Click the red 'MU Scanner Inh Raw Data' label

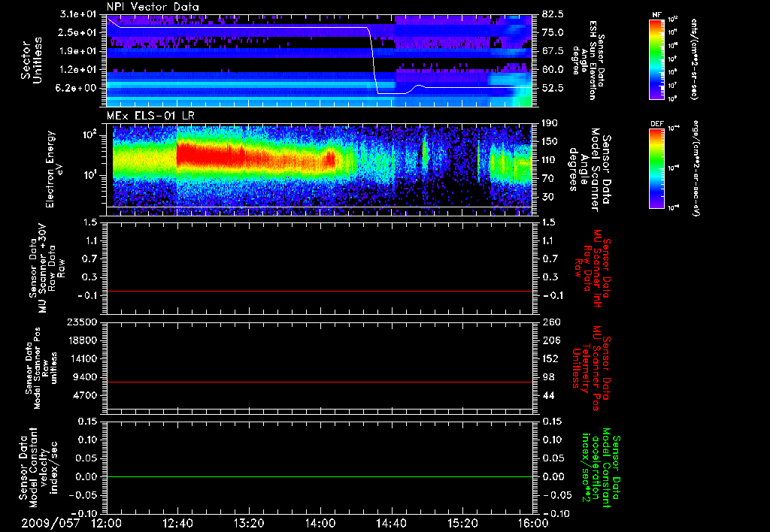[x=593, y=268]
